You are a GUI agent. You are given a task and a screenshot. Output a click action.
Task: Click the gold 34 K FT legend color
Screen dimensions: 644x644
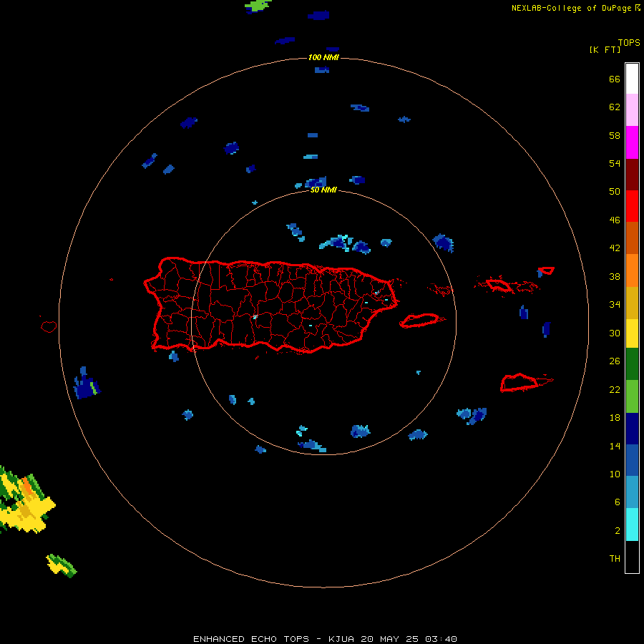point(632,303)
